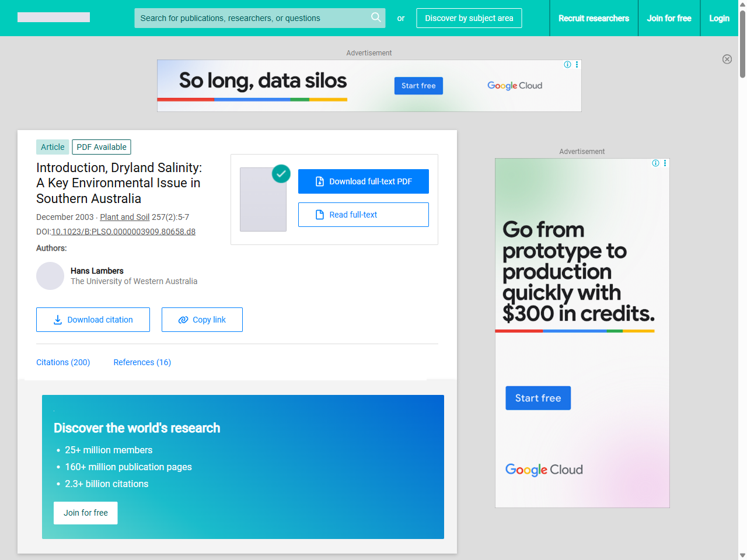This screenshot has height=560, width=747.
Task: Switch to the References (16) tab
Action: (142, 362)
